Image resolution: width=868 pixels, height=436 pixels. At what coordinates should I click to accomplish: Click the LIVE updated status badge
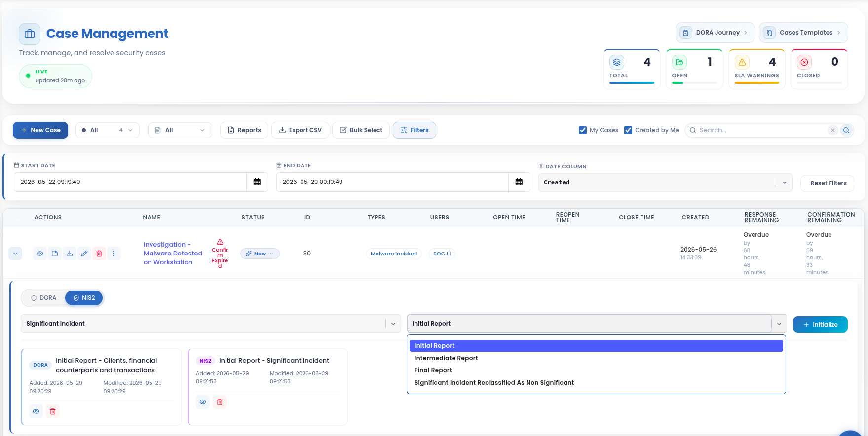(x=55, y=76)
